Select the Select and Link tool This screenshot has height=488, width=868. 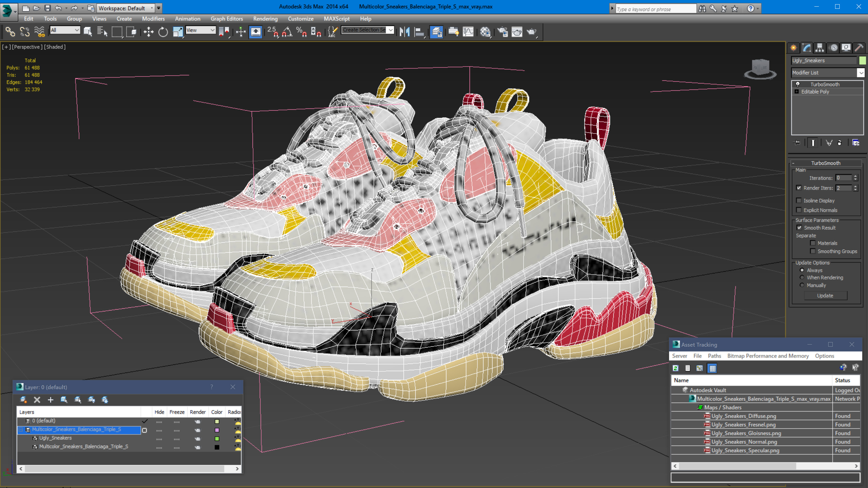[10, 32]
